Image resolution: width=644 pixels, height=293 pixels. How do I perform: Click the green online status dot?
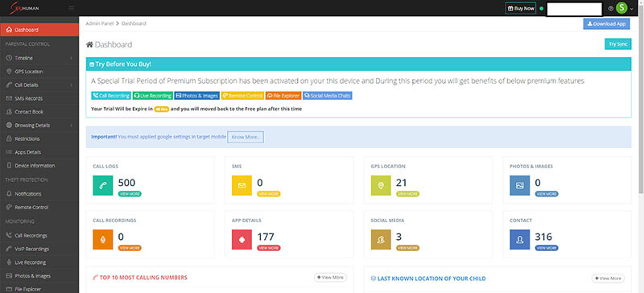(x=541, y=8)
